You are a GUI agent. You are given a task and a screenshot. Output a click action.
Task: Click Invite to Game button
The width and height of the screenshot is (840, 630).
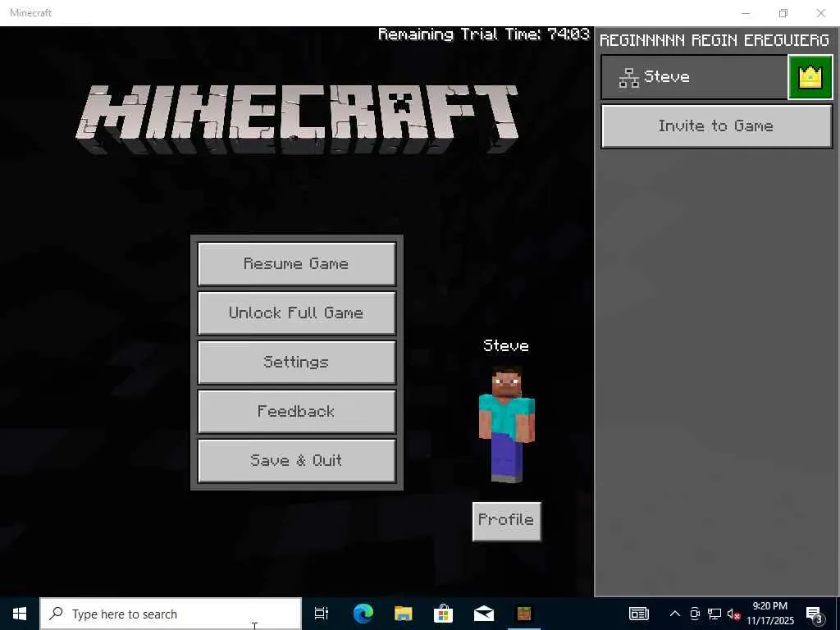[x=716, y=126]
